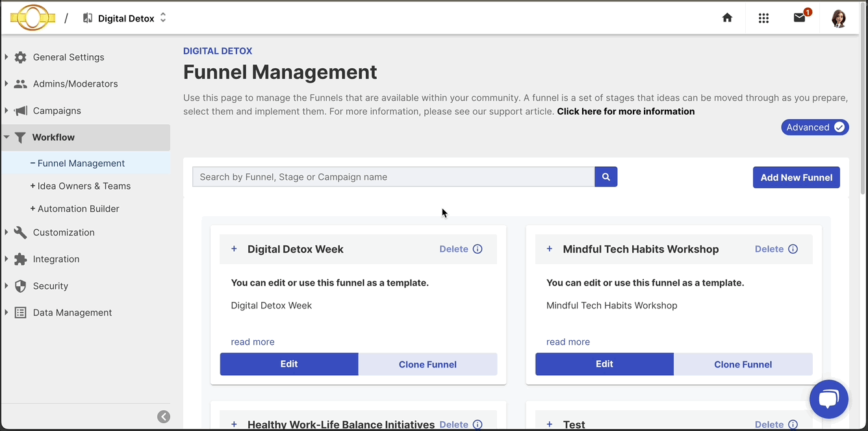This screenshot has width=868, height=431.
Task: Click the info icon beside Digital Detox Week Delete
Action: [478, 249]
